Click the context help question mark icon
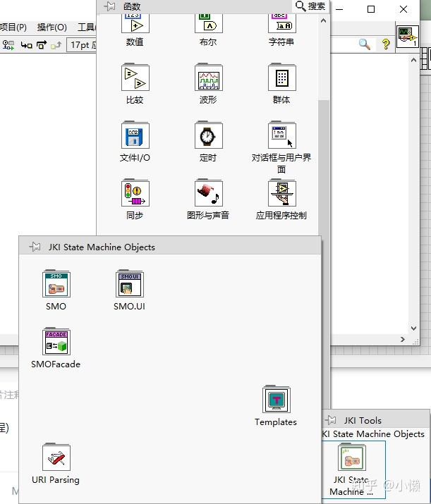Screen dimensions: 431x504 (x=386, y=44)
